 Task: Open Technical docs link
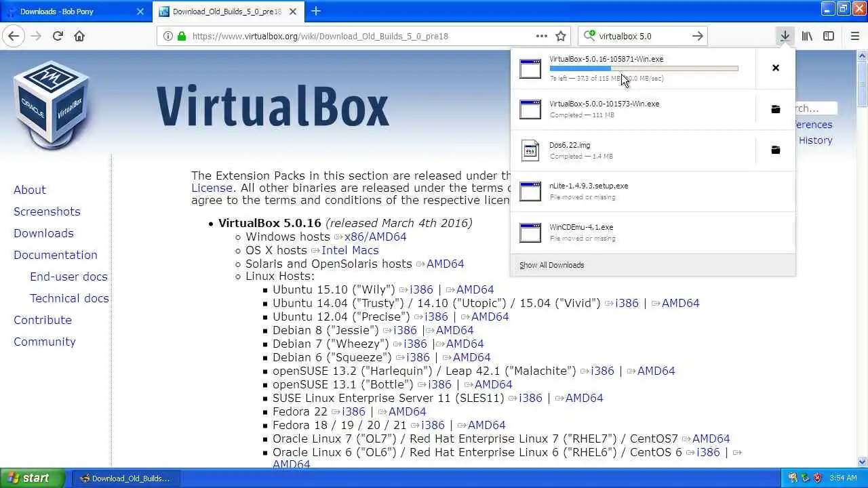pyautogui.click(x=69, y=298)
